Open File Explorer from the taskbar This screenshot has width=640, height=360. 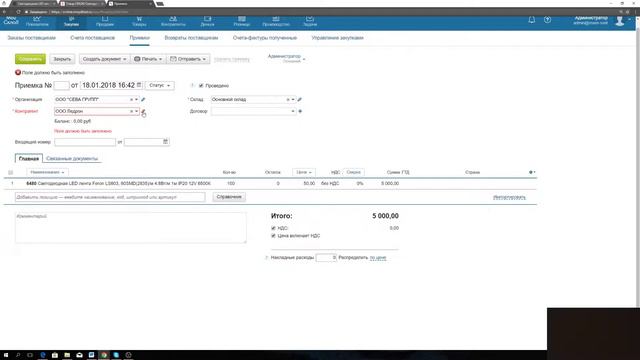pos(67,355)
